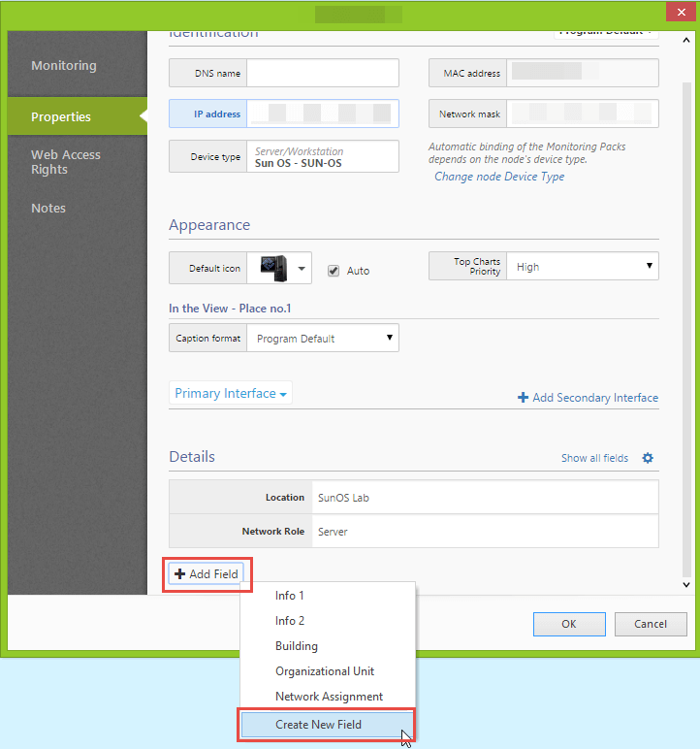Click the plus icon beside Add Secondary Interface
The height and width of the screenshot is (749, 700).
pos(523,398)
